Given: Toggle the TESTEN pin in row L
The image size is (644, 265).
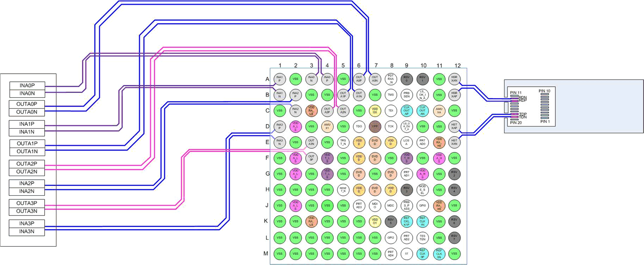Looking at the screenshot, I should click(423, 238).
